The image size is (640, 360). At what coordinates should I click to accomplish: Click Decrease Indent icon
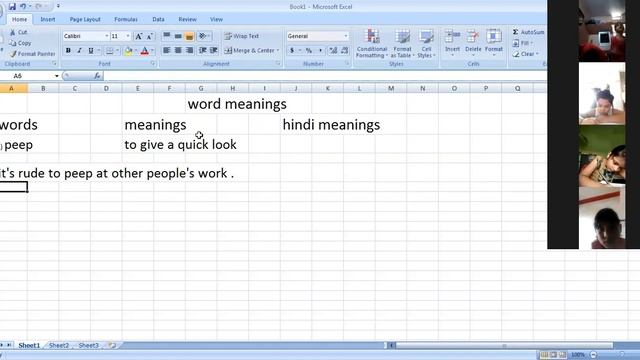pos(202,50)
